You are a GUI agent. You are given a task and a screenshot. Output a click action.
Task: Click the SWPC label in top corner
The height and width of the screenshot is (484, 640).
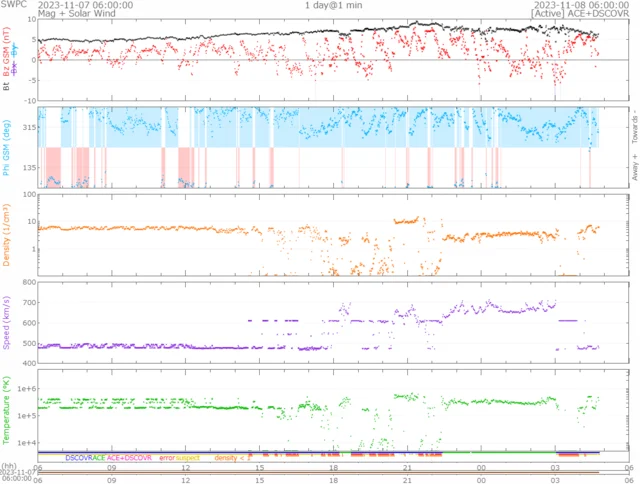pyautogui.click(x=14, y=5)
